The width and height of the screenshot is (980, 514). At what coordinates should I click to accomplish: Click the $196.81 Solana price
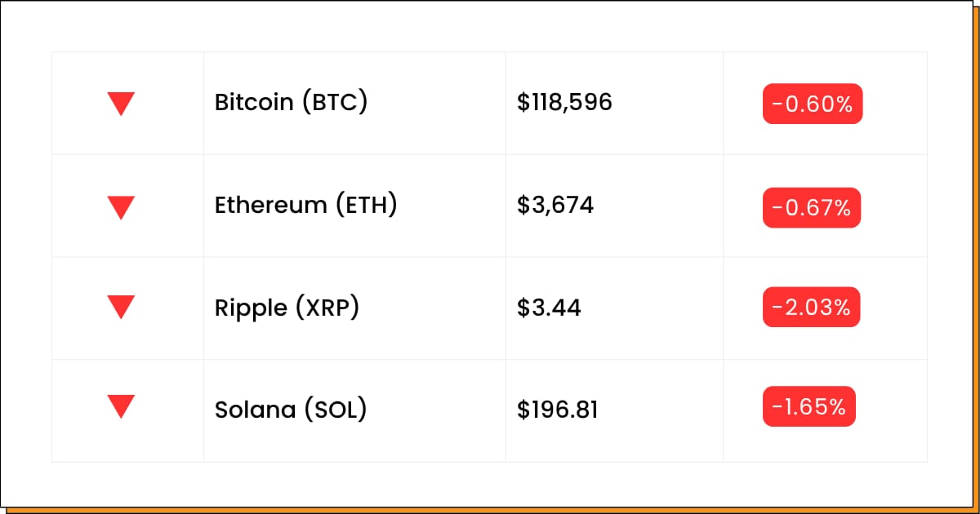[558, 409]
